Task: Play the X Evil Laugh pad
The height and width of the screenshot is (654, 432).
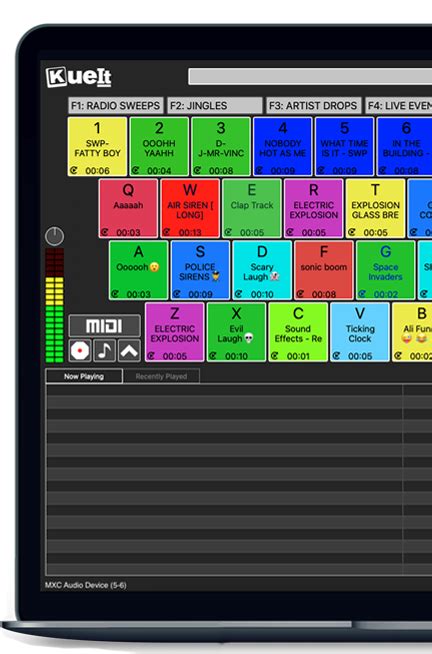Action: [236, 332]
